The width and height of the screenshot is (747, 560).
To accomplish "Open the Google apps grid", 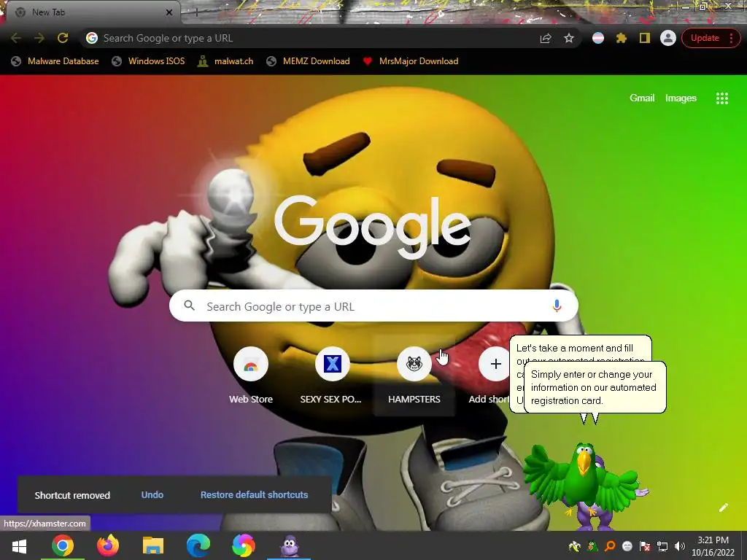I will (x=721, y=98).
